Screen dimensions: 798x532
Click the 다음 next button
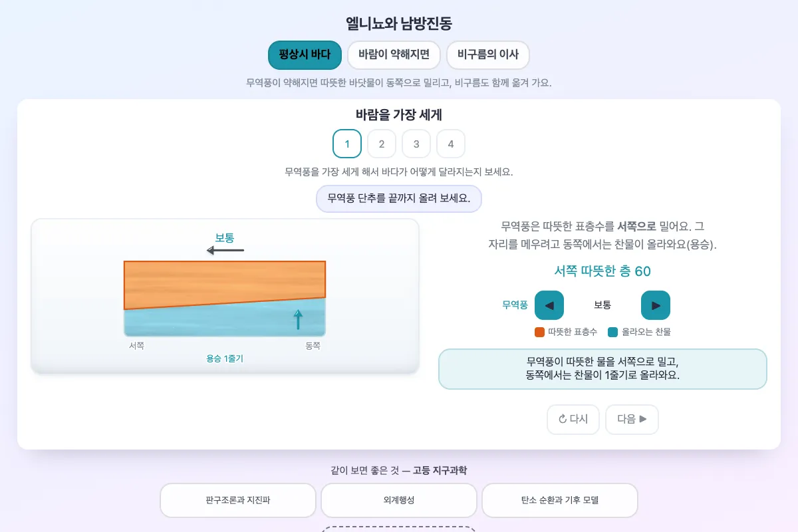click(x=632, y=420)
